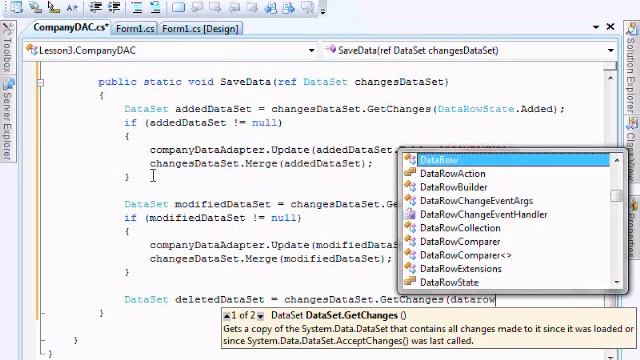
Task: Click Display Parameter Info toolbar icon
Action: pyautogui.click(x=35, y=7)
